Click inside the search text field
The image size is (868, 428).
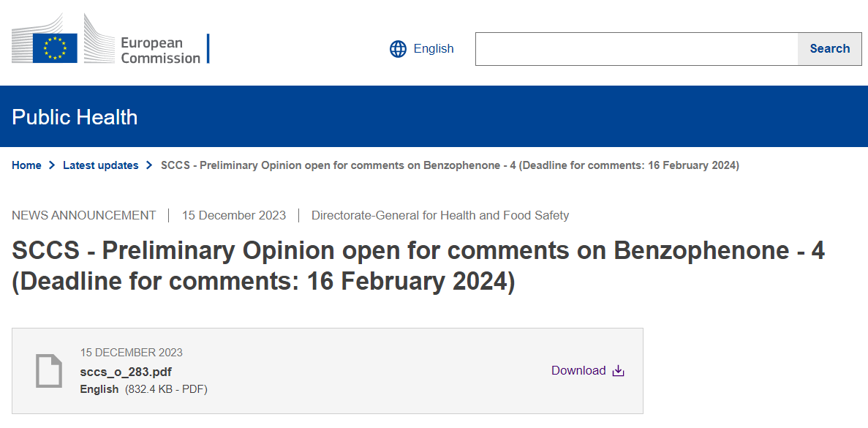[x=636, y=49]
